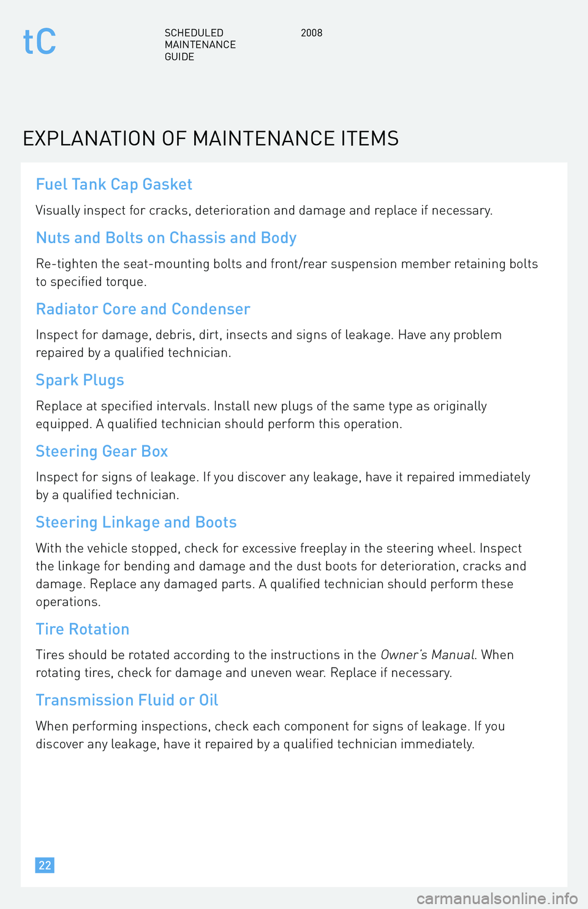Click the tC model logo
Viewport: 588px width, 909px height.
39,42
